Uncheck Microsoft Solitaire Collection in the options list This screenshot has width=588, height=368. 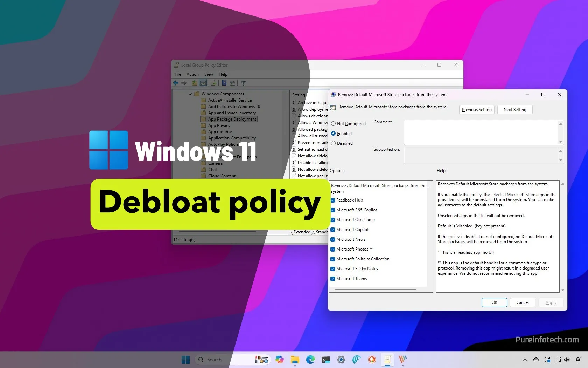(332, 259)
